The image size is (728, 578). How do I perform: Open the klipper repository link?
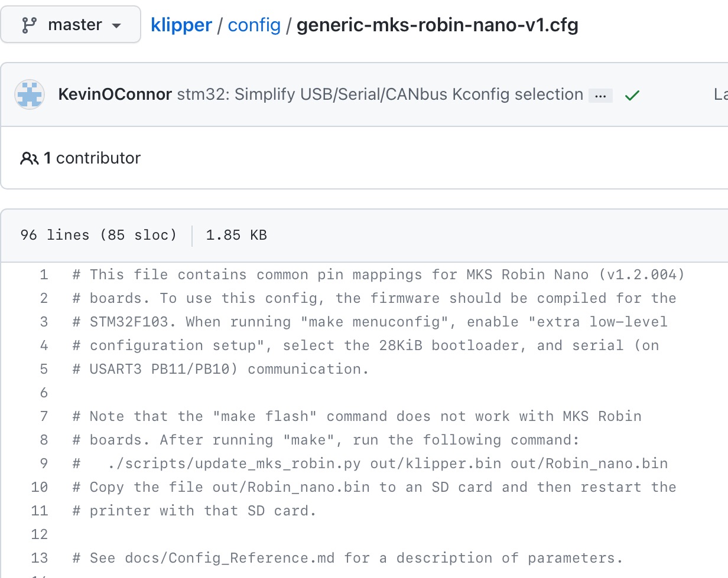(181, 25)
